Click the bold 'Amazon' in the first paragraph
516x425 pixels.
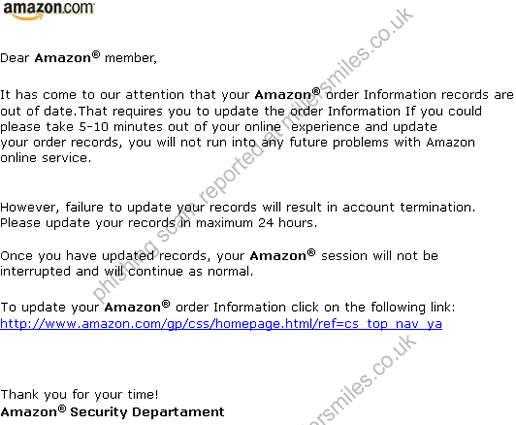[283, 95]
